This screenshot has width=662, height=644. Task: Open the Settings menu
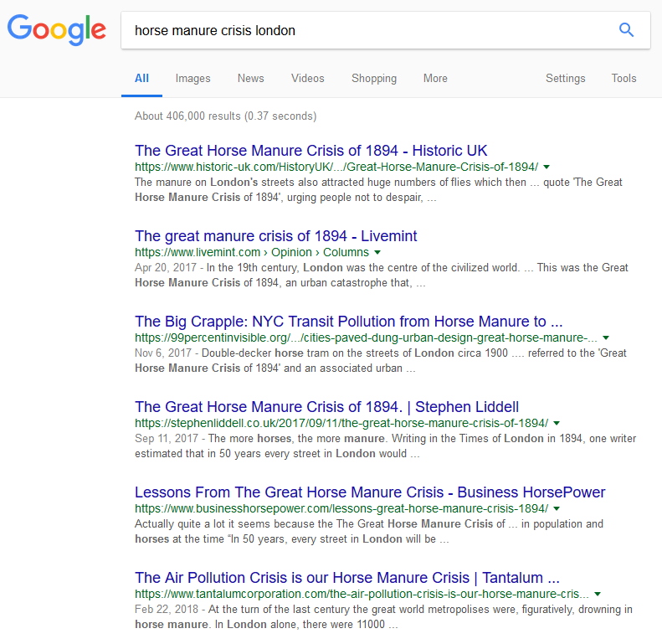[x=565, y=78]
